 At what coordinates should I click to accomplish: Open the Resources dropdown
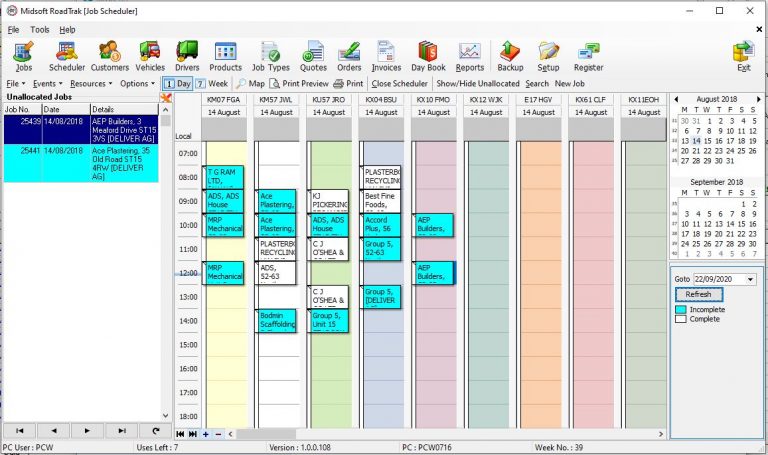click(x=91, y=84)
